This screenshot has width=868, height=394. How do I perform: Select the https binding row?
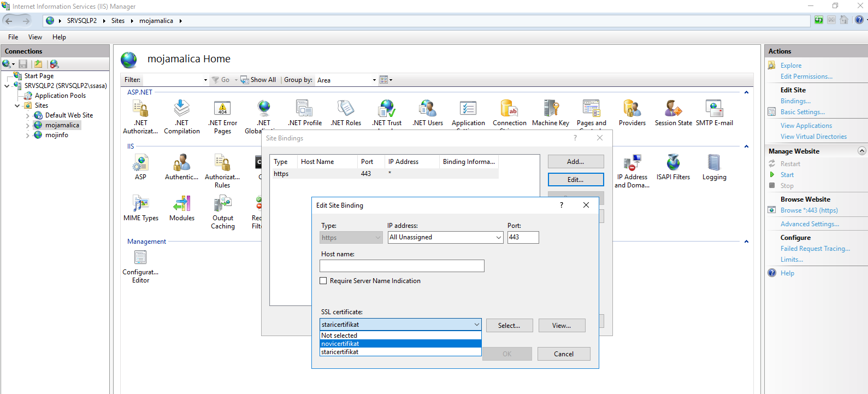pos(385,174)
